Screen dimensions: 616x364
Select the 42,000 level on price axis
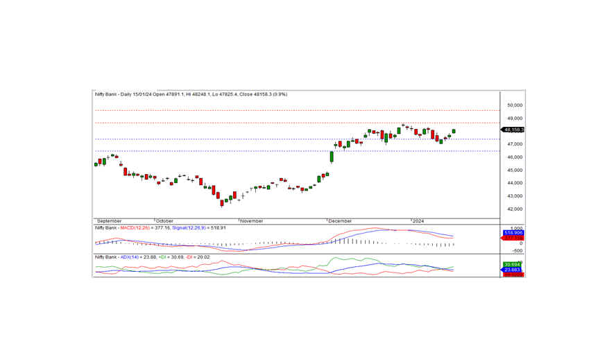(x=514, y=209)
